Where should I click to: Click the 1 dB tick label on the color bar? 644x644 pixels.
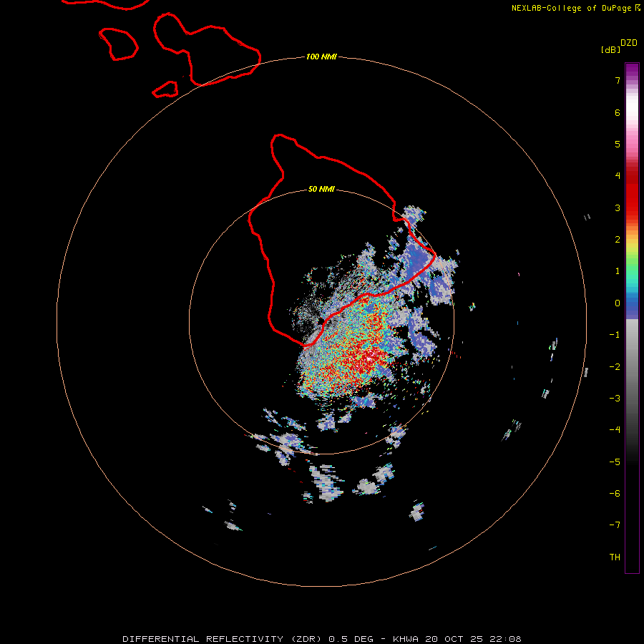pyautogui.click(x=618, y=271)
